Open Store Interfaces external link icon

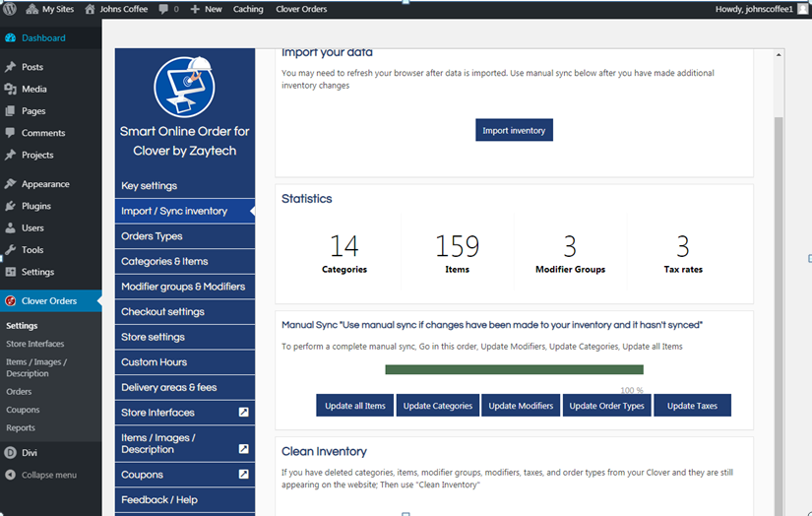pyautogui.click(x=243, y=413)
